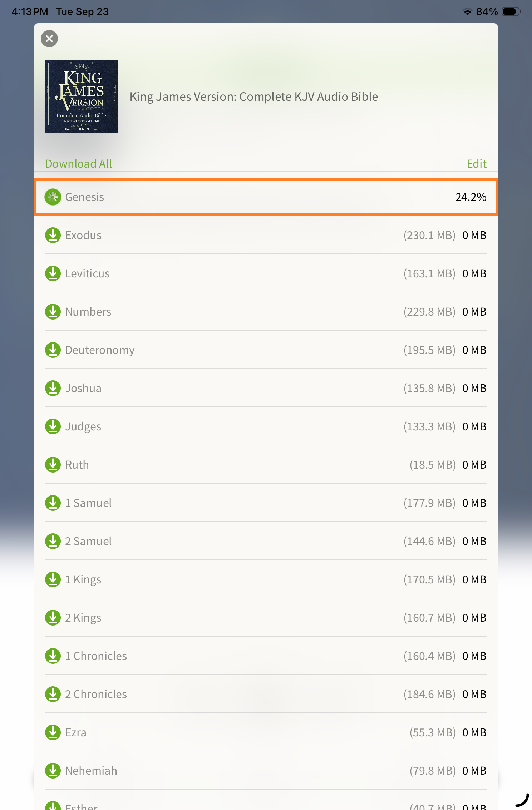Cancel the Genesis download spinner icon
The image size is (532, 810).
click(53, 197)
